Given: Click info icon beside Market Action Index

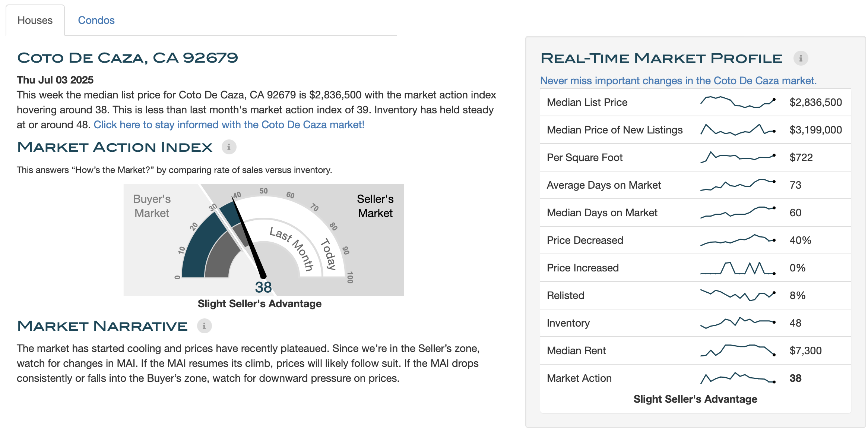Looking at the screenshot, I should coord(229,147).
